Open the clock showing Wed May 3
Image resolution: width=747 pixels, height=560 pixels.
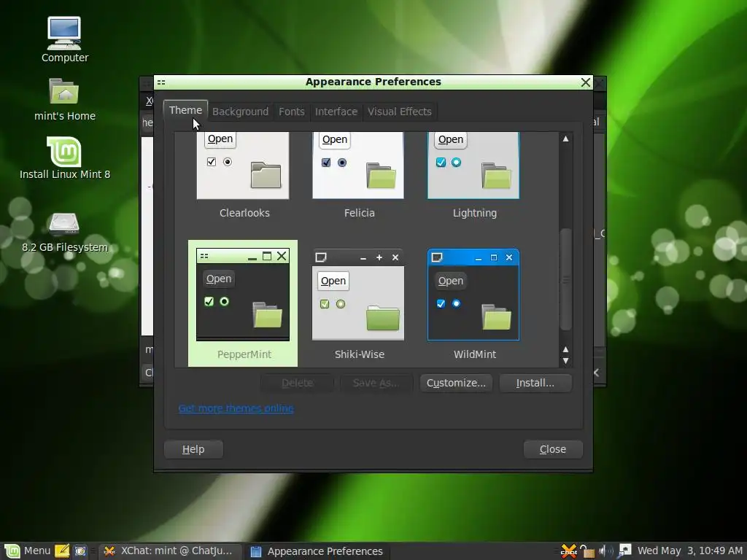tap(690, 551)
